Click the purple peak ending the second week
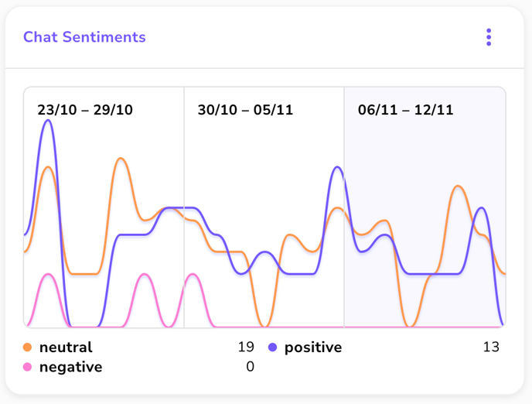532x404 pixels. 336,168
